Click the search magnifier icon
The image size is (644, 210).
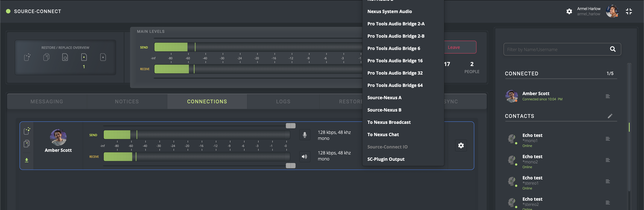pos(613,49)
